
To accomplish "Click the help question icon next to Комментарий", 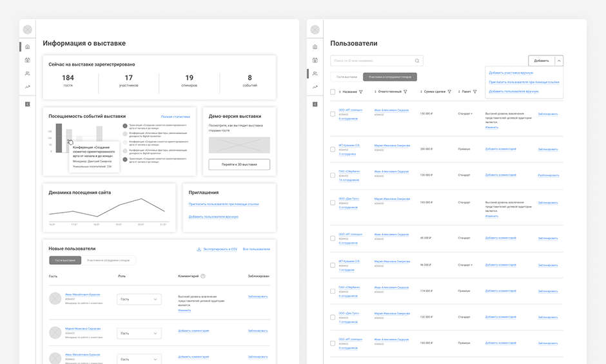I will 203,276.
